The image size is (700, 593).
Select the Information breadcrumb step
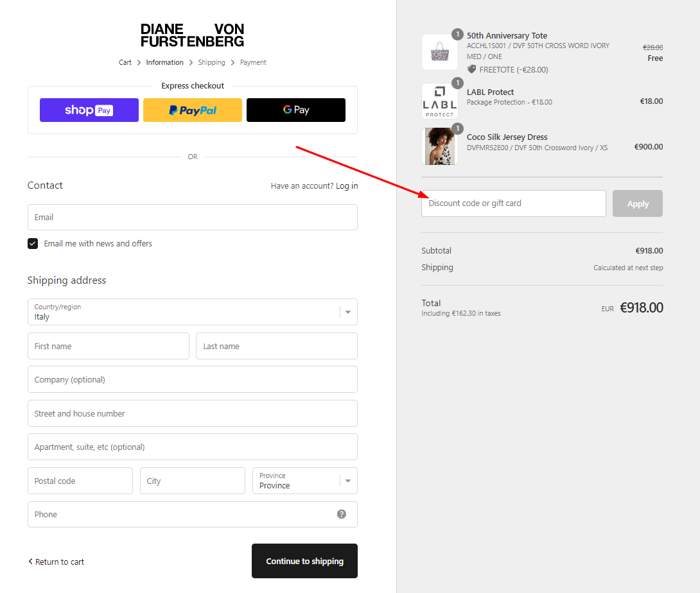[165, 62]
